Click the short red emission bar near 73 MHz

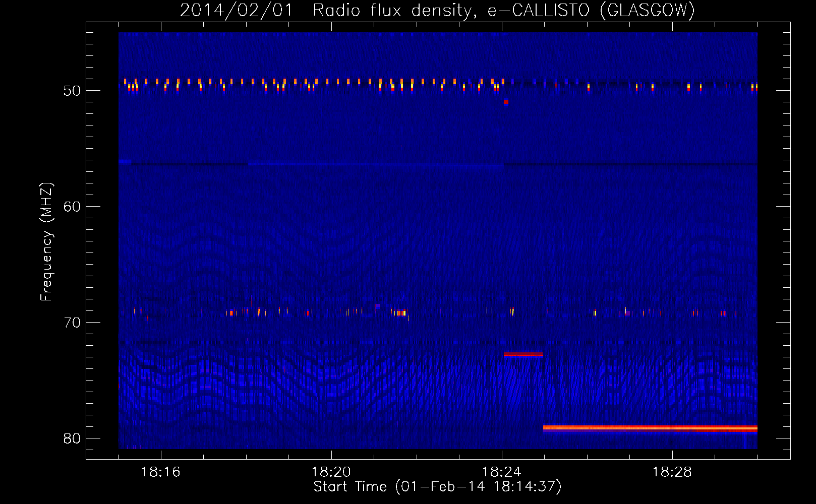[x=523, y=354]
